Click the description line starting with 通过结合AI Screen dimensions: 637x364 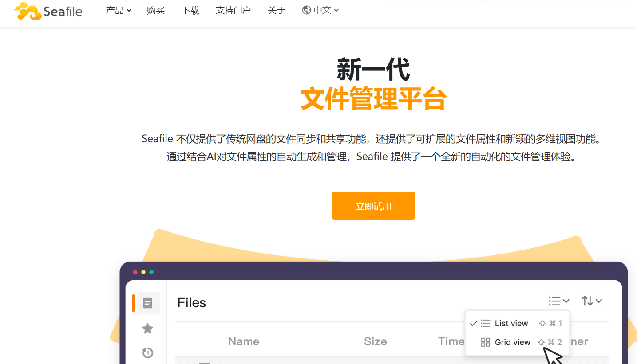pyautogui.click(x=373, y=157)
